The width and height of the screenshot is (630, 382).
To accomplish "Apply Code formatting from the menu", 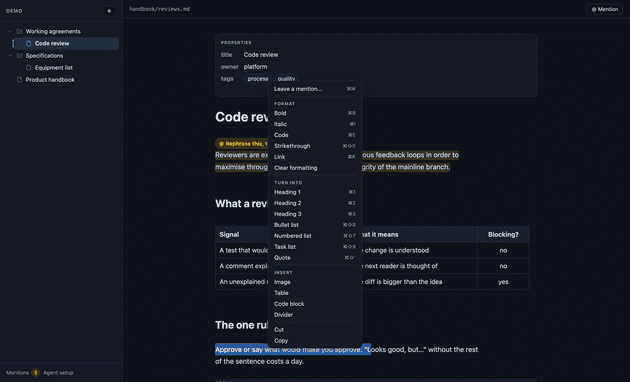I will [x=315, y=135].
